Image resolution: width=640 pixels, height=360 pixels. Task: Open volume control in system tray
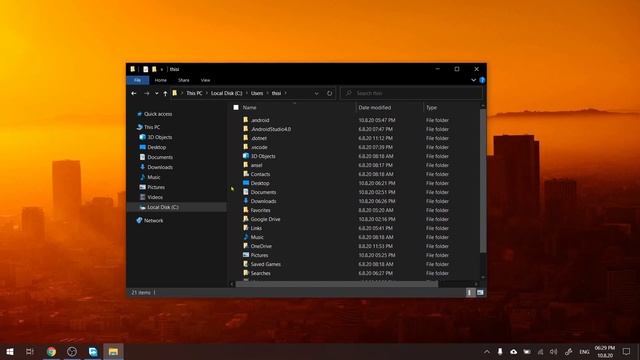point(553,351)
